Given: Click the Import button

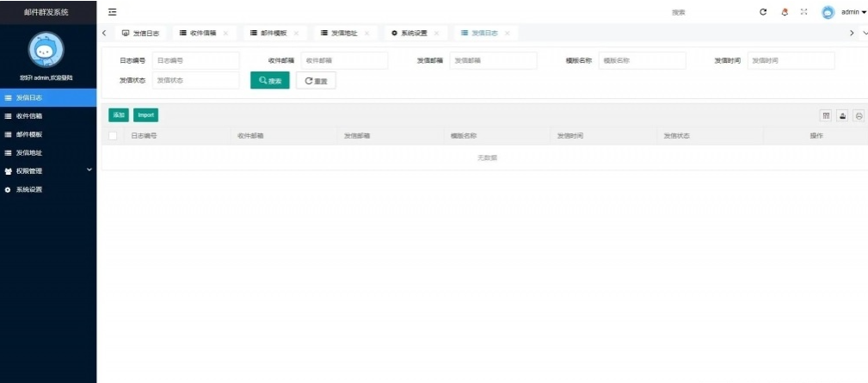Looking at the screenshot, I should click(145, 114).
